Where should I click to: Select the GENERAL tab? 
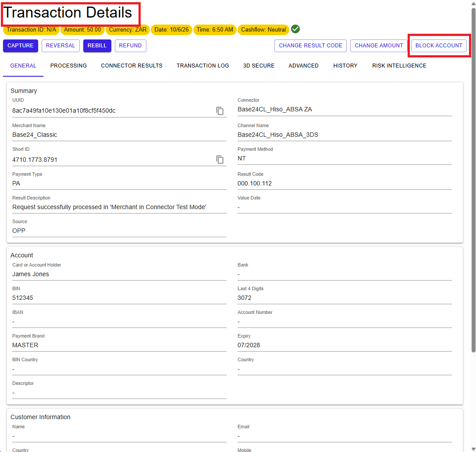[x=23, y=66]
